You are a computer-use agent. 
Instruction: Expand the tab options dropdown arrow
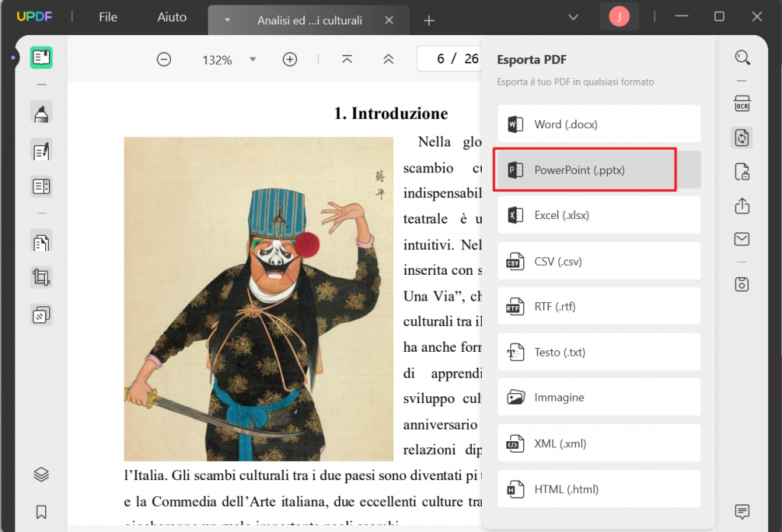point(228,21)
